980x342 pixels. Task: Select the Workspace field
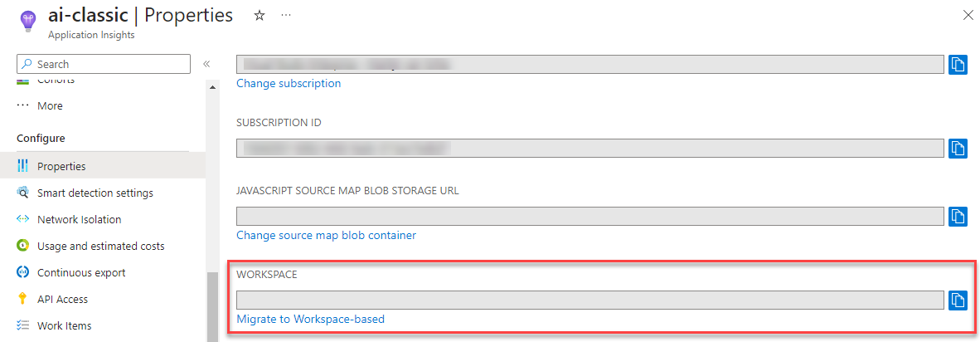coord(590,300)
